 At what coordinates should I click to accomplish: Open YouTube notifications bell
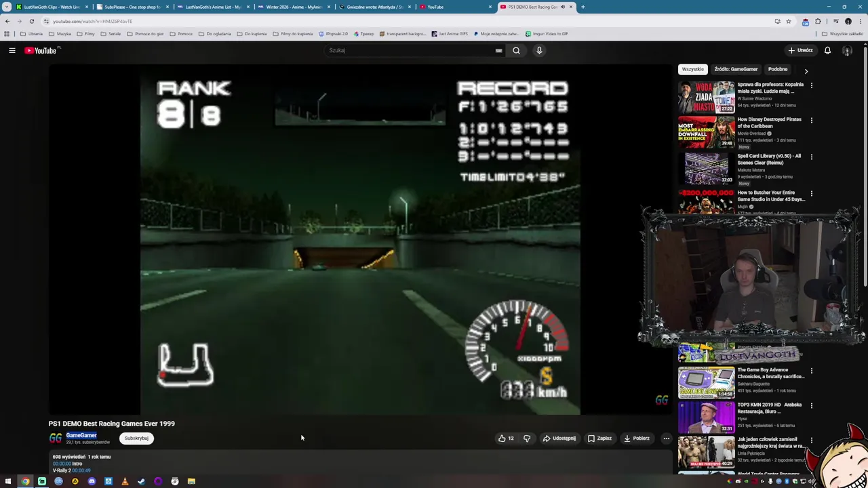pos(827,50)
